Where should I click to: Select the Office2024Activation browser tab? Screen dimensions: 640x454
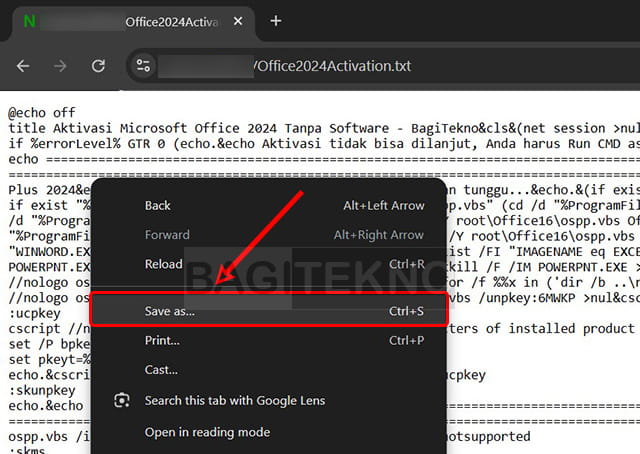(170, 21)
